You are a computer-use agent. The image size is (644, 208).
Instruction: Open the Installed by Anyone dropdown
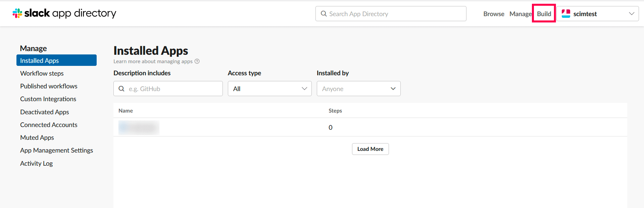tap(358, 89)
